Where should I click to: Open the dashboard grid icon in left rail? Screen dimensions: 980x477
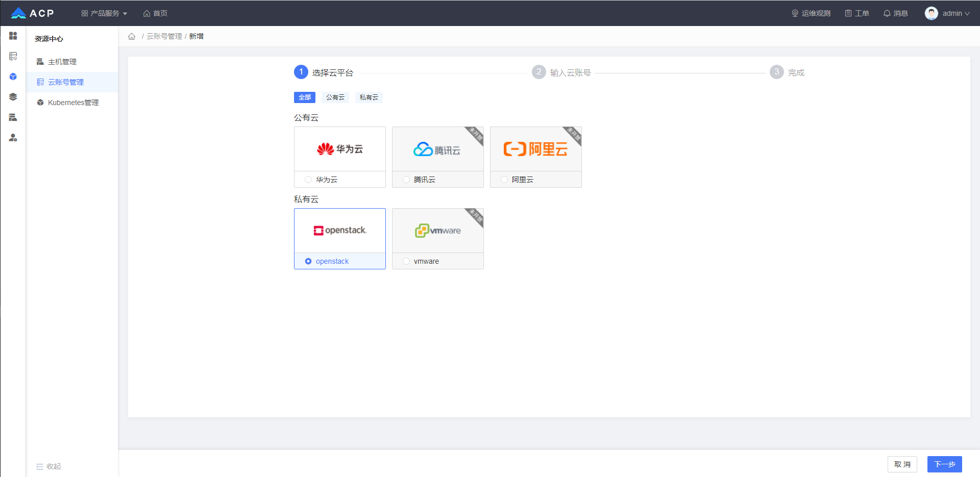(x=13, y=36)
